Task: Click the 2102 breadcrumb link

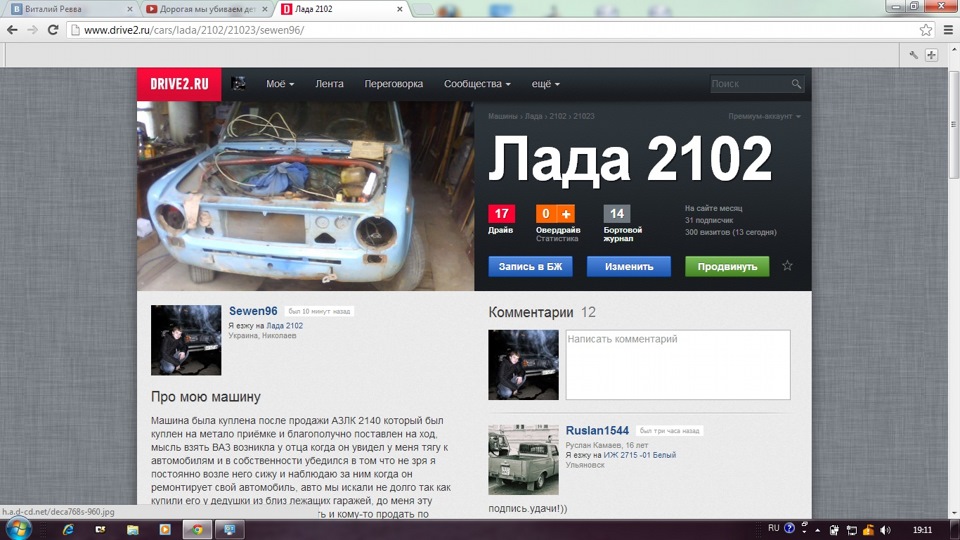Action: pyautogui.click(x=558, y=116)
